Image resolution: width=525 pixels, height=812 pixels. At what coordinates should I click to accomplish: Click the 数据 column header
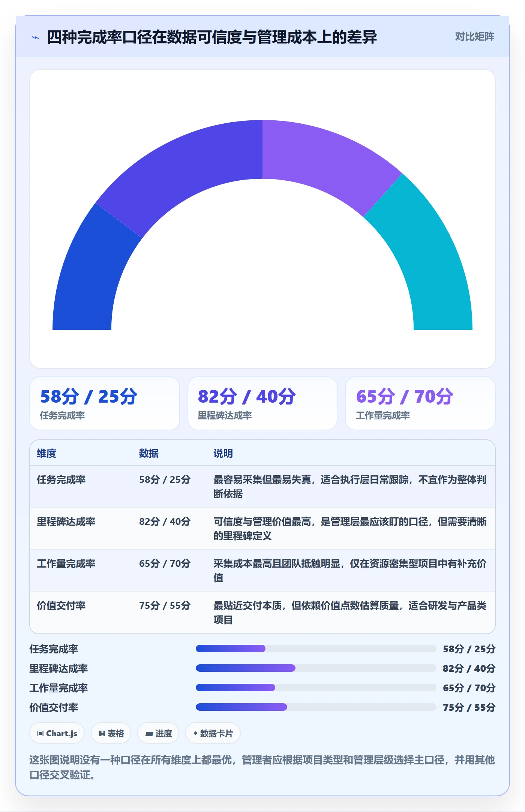tap(149, 453)
